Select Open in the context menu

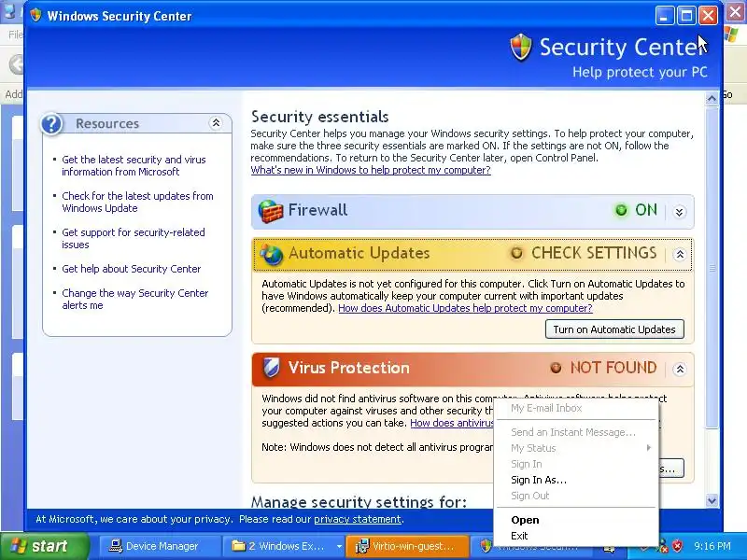pos(578,520)
